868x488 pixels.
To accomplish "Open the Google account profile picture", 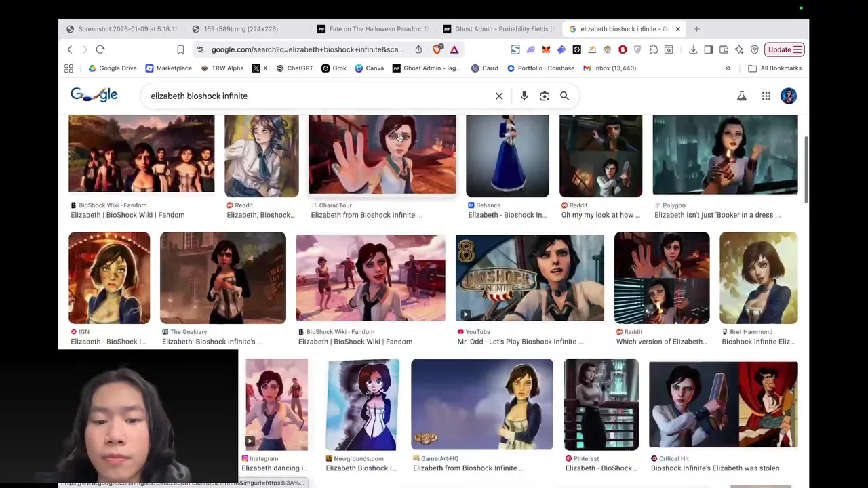I will [x=789, y=96].
